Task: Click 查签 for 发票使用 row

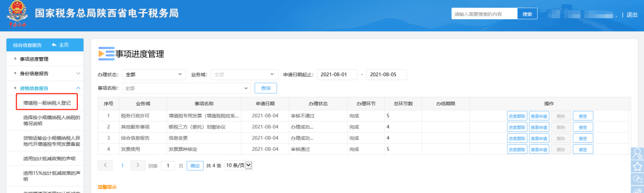Action: point(583,149)
